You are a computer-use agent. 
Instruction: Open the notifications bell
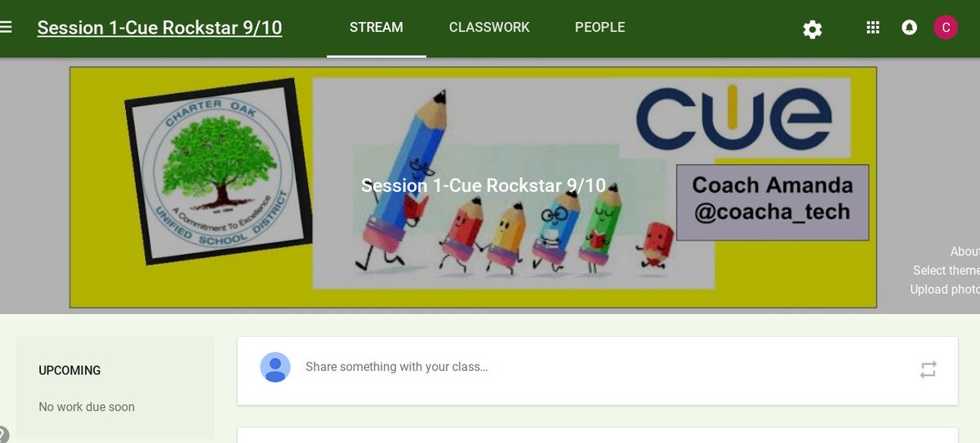[x=909, y=28]
